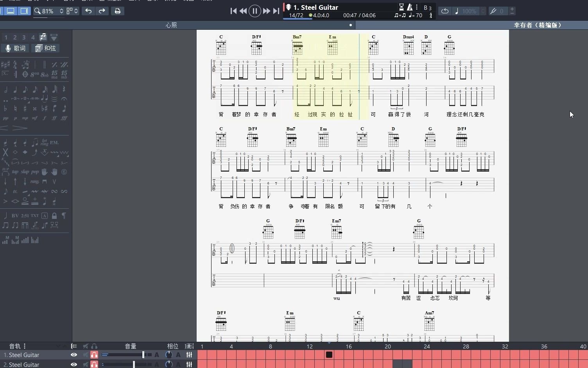Open the 音轨 tracks options menu
This screenshot has height=368, width=588.
25,346
